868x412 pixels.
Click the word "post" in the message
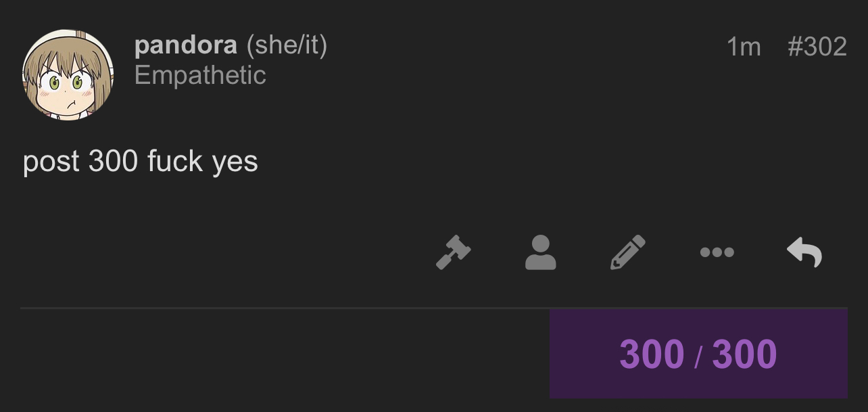click(51, 162)
